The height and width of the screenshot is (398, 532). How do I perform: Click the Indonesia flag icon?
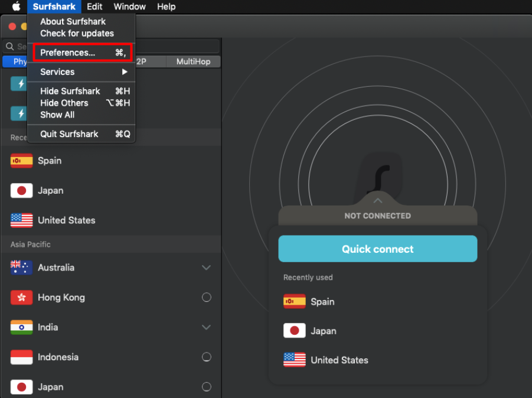(x=22, y=357)
